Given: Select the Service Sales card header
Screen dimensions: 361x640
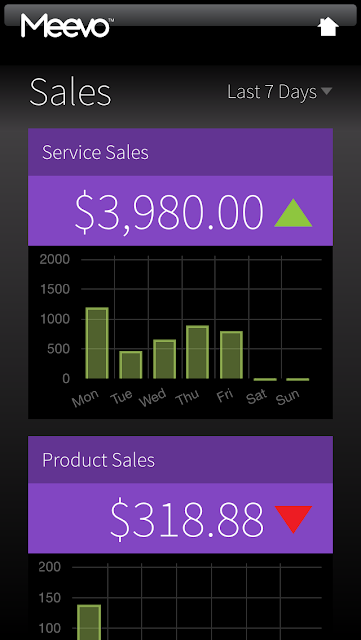Looking at the screenshot, I should (180, 152).
